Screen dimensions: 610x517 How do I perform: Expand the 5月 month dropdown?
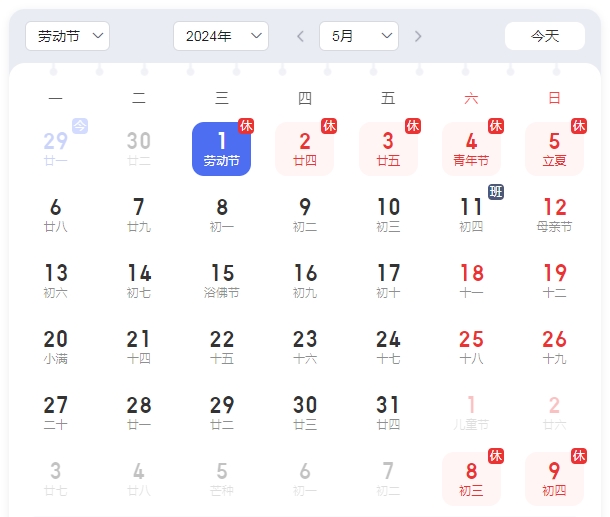[x=359, y=36]
